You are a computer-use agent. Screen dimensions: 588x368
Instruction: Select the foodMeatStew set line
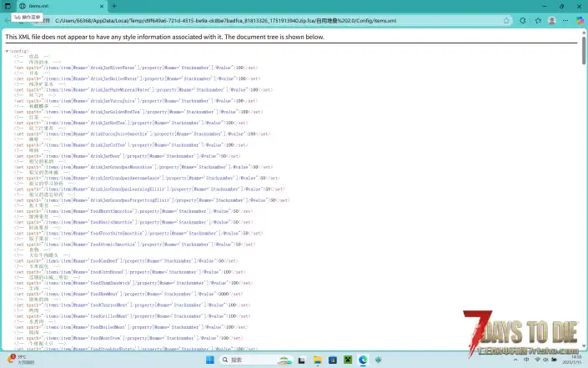click(128, 338)
